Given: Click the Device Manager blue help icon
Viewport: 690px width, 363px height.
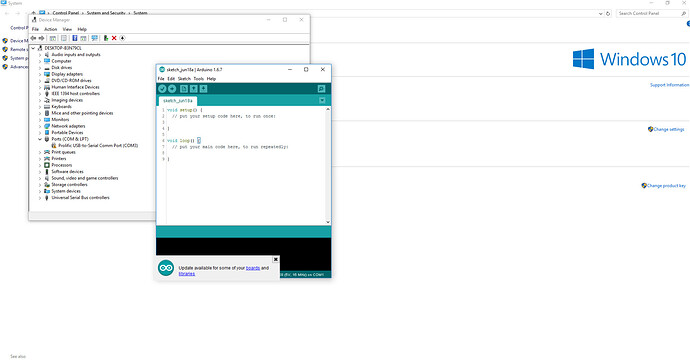Looking at the screenshot, I should [75, 38].
